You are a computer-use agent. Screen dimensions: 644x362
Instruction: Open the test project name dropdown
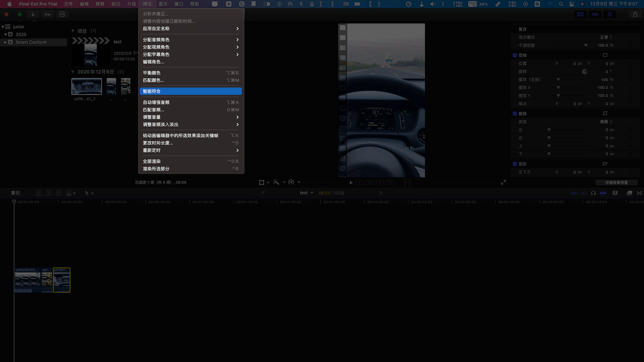click(306, 193)
